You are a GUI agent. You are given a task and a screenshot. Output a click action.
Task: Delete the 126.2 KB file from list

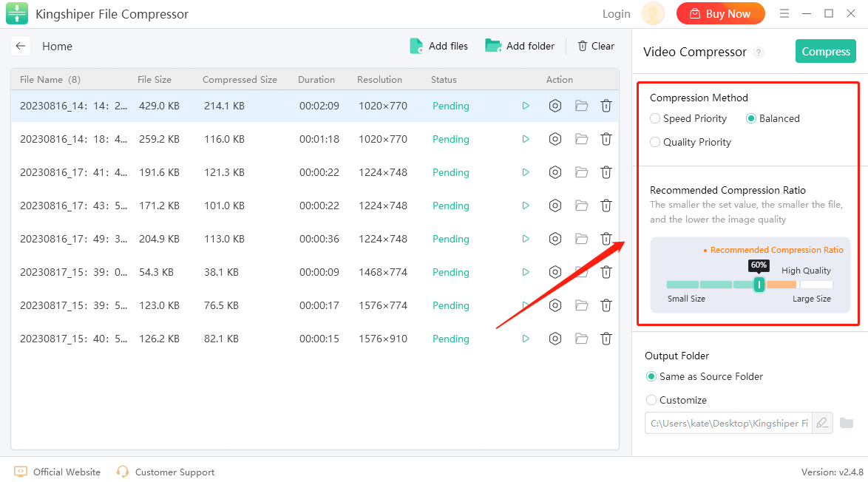606,338
